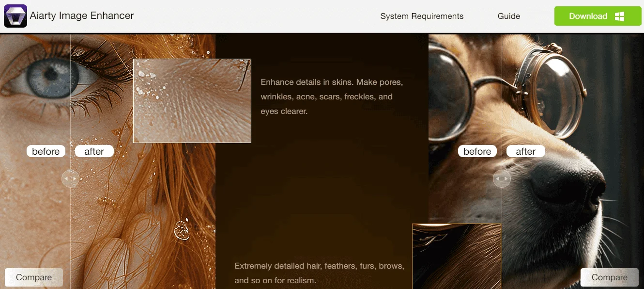Open the Guide link
The height and width of the screenshot is (289, 644).
[x=509, y=16]
